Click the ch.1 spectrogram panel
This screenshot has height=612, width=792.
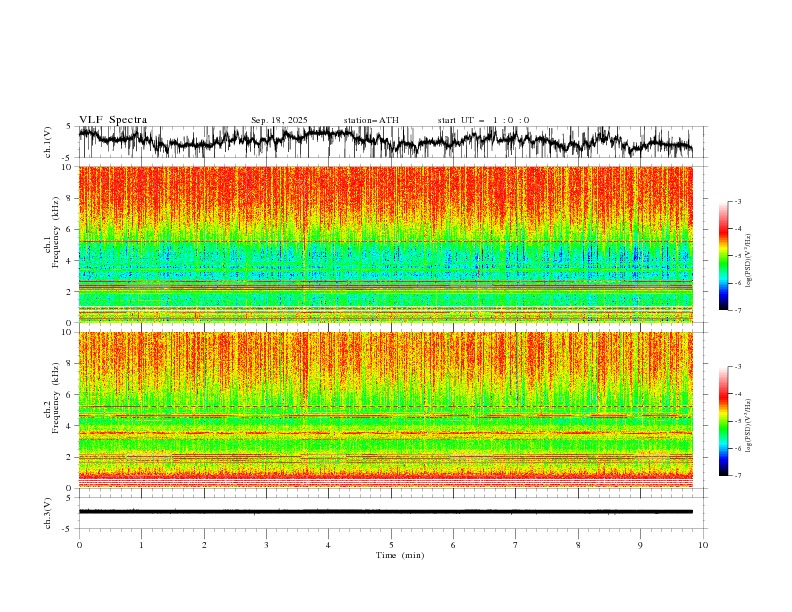(385, 244)
